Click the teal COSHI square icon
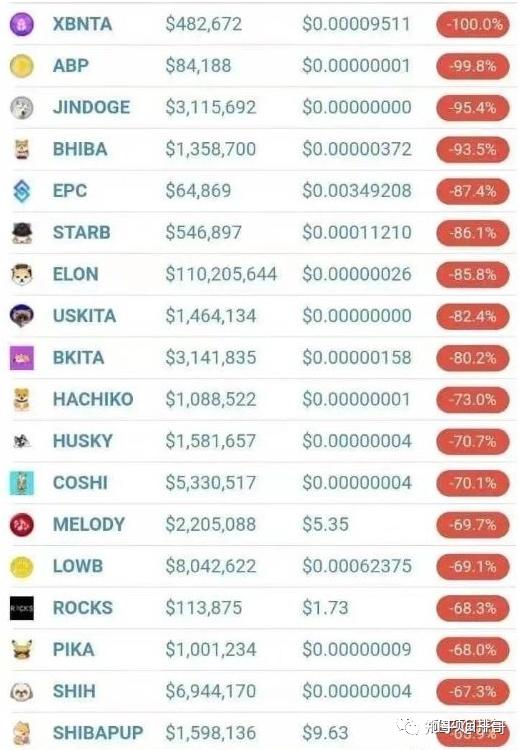The image size is (520, 750). (22, 483)
